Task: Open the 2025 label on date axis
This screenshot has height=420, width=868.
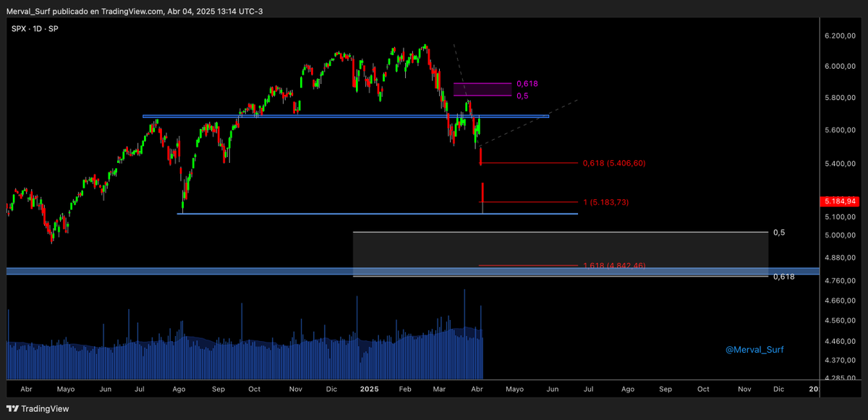Action: pos(369,389)
